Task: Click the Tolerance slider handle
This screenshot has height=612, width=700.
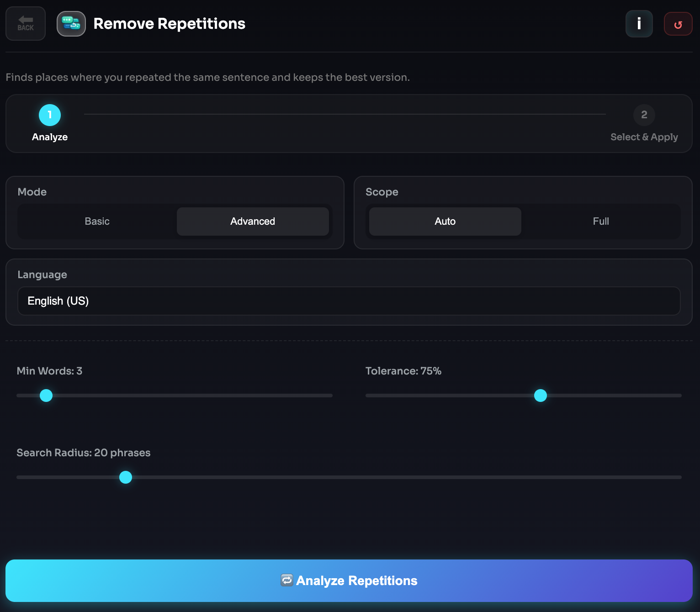Action: tap(541, 396)
